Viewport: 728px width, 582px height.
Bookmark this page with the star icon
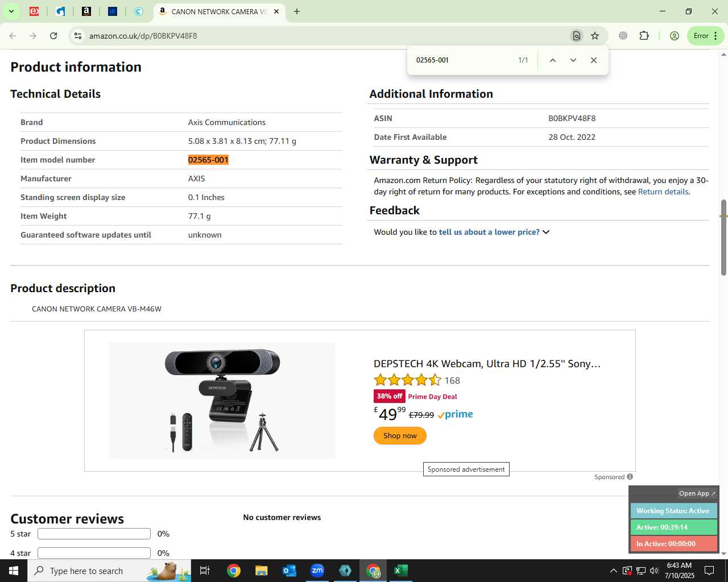(x=595, y=36)
